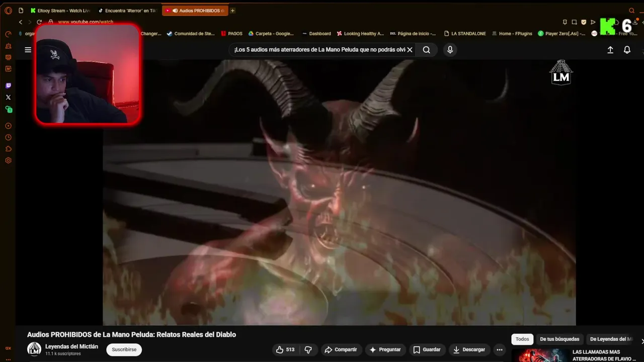Screen dimensions: 644x362
Task: Open Looking Healthy bookmark
Action: coord(360,34)
